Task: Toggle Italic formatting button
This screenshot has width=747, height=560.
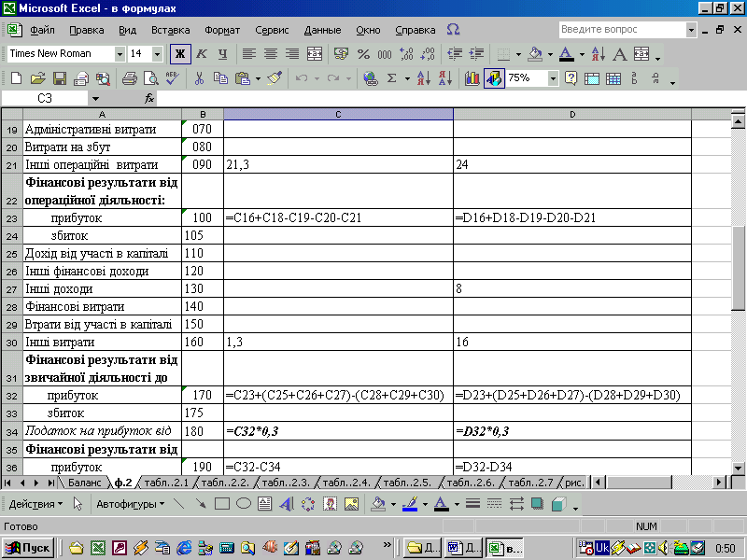Action: click(x=202, y=54)
